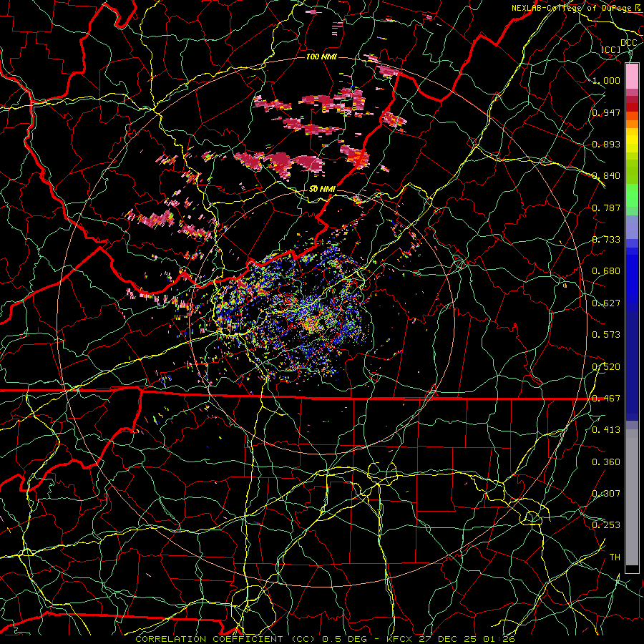Pick the bright green band of the color bar
The width and height of the screenshot is (644, 644).
point(632,196)
